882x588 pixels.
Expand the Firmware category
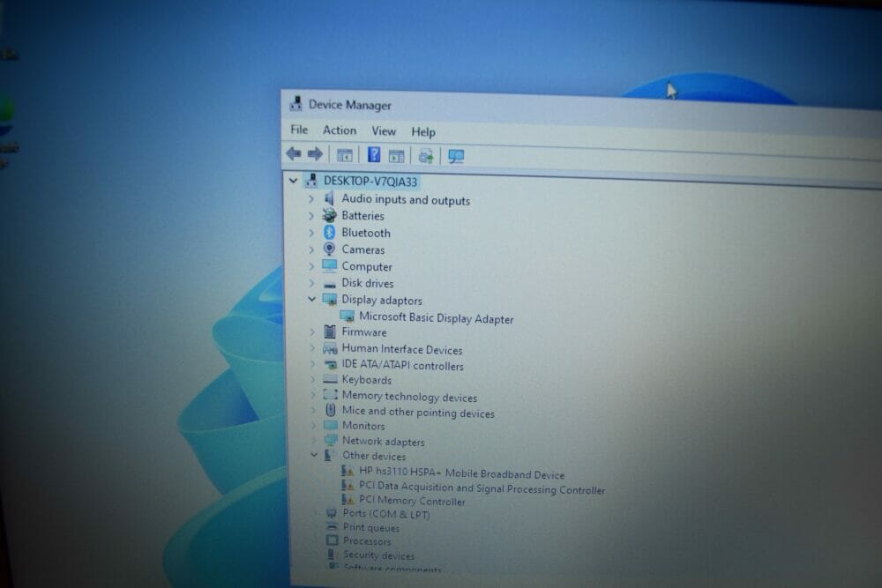coord(312,331)
